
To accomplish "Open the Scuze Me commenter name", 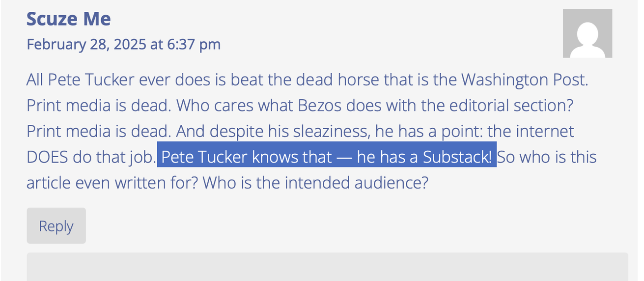I will coord(68,19).
